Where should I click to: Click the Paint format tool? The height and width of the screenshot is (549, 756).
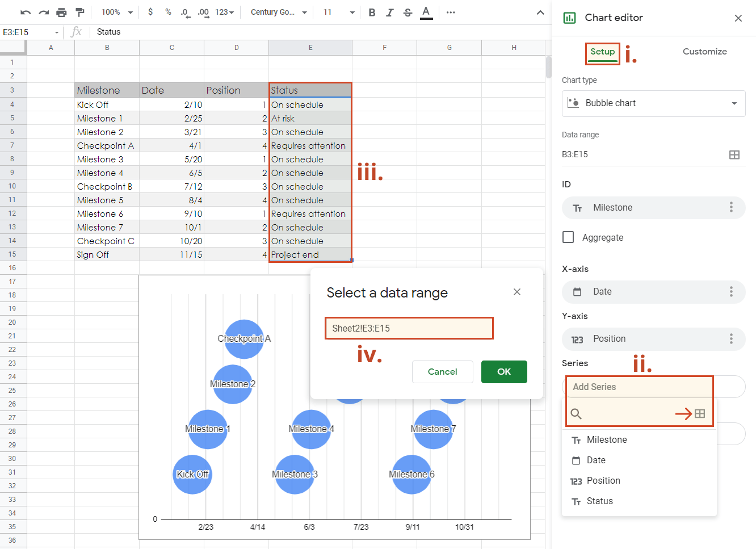[79, 12]
